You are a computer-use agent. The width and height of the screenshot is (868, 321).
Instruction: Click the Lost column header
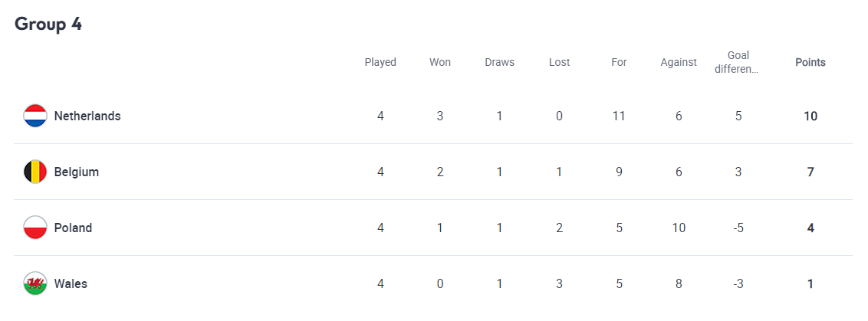coord(560,63)
